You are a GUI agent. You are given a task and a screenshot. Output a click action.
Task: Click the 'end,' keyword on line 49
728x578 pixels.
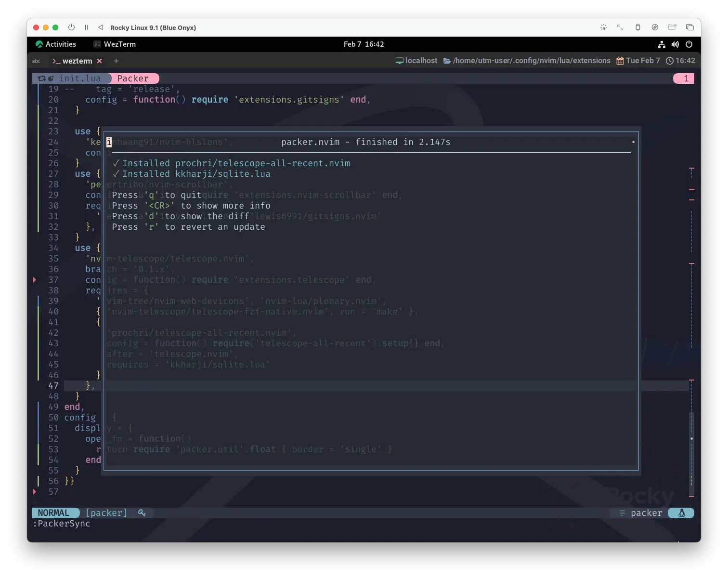click(x=74, y=407)
